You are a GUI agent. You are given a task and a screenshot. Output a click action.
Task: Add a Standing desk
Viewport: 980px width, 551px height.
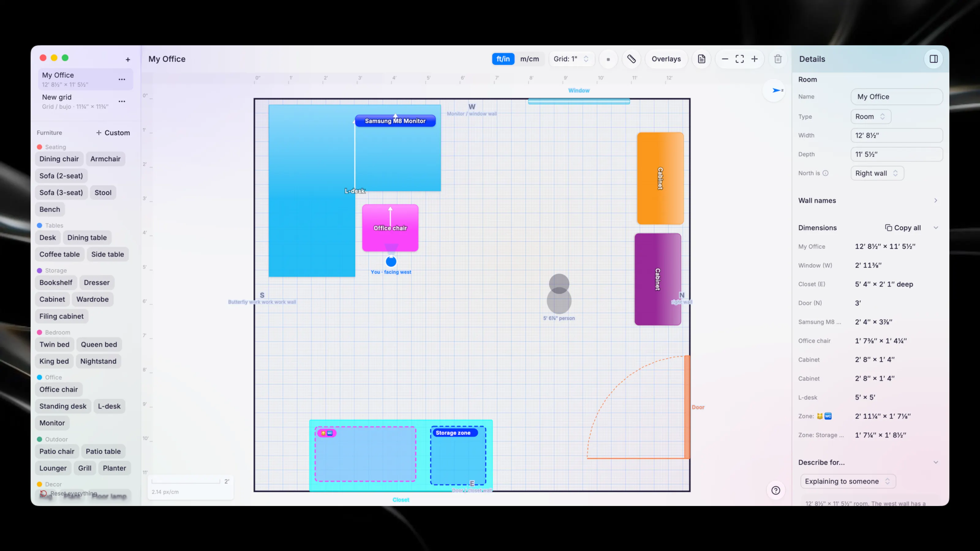(63, 406)
